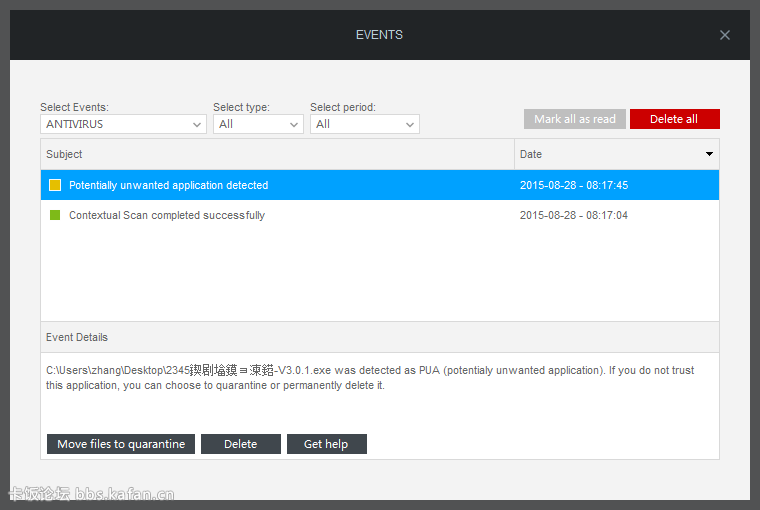Click the date 2015-08-28 - 08:17:04
The height and width of the screenshot is (510, 760).
tap(574, 215)
